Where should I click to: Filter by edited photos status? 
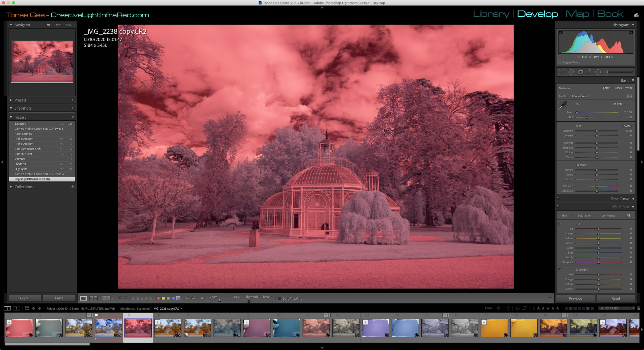pos(518,308)
